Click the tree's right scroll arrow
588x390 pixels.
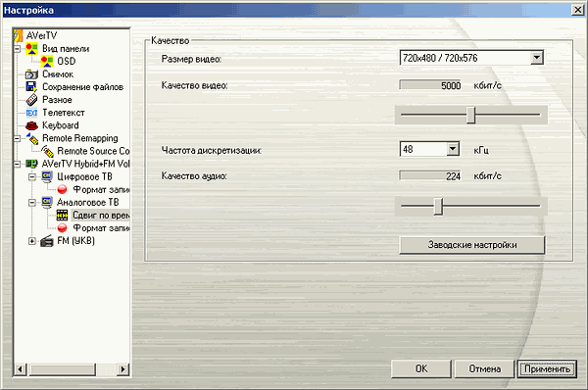point(122,369)
